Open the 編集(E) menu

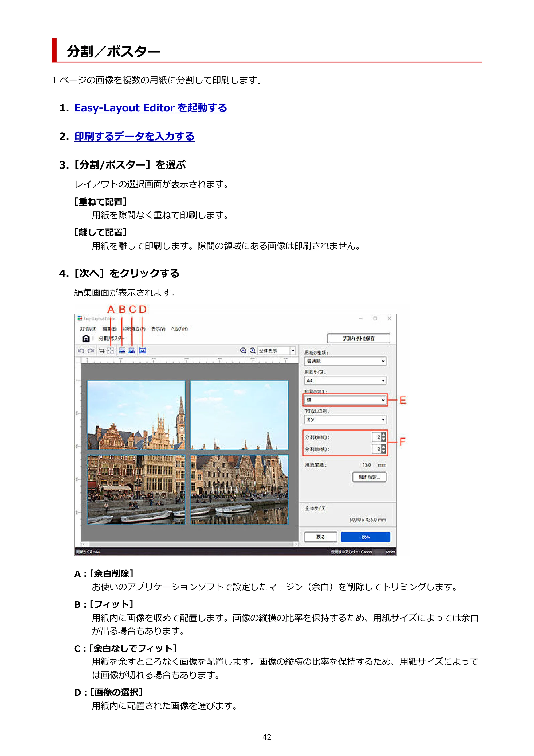click(x=109, y=329)
